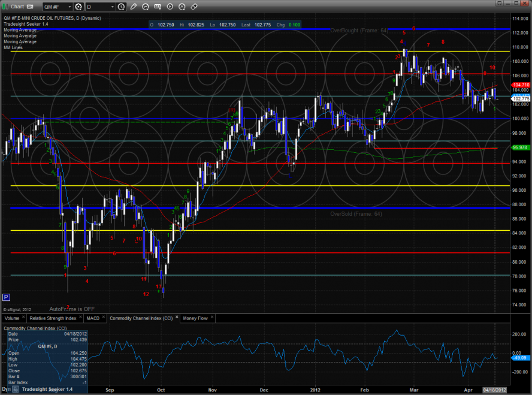Open the time interval clock icon
This screenshot has height=395, width=532.
click(x=122, y=7)
